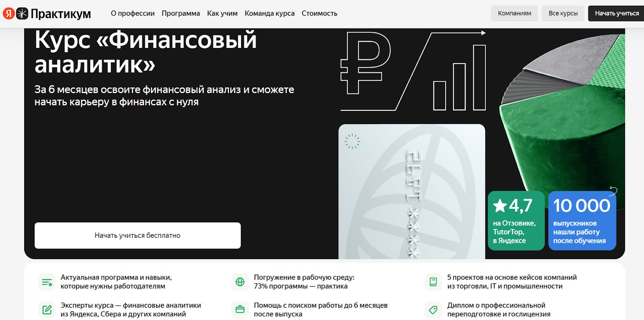The height and width of the screenshot is (320, 644).
Task: Open the Yandex red logo icon
Action: tap(9, 13)
